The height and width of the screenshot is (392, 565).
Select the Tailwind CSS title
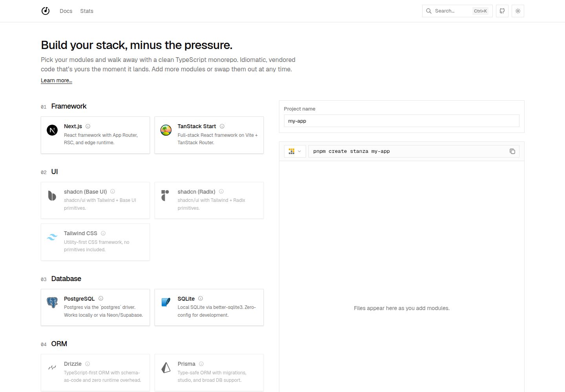tap(80, 233)
